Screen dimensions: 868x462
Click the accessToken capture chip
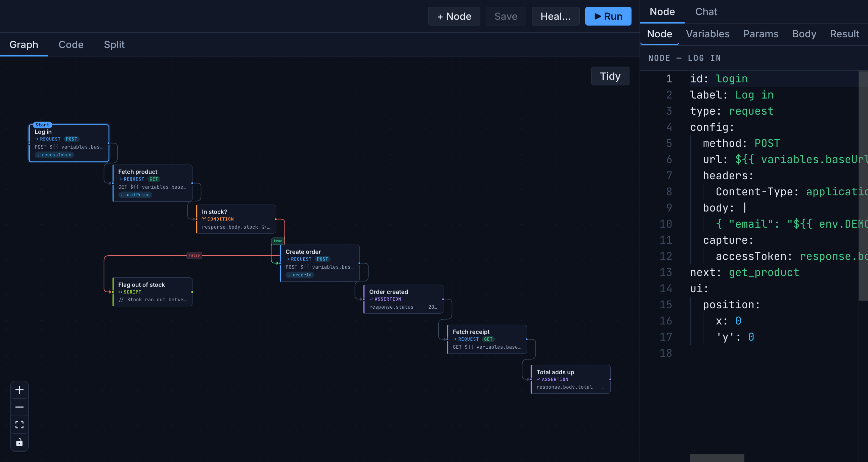(54, 155)
